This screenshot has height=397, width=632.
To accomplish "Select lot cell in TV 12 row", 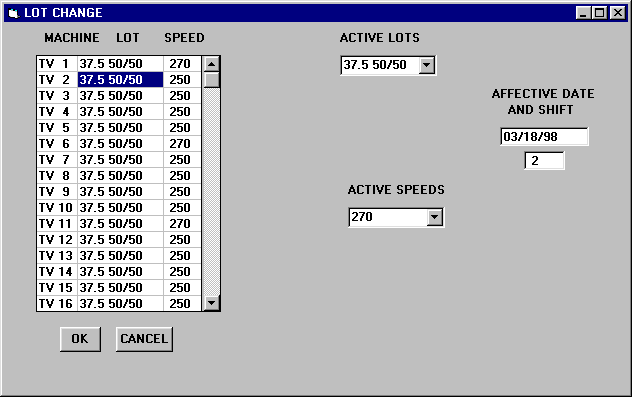I will coord(121,240).
